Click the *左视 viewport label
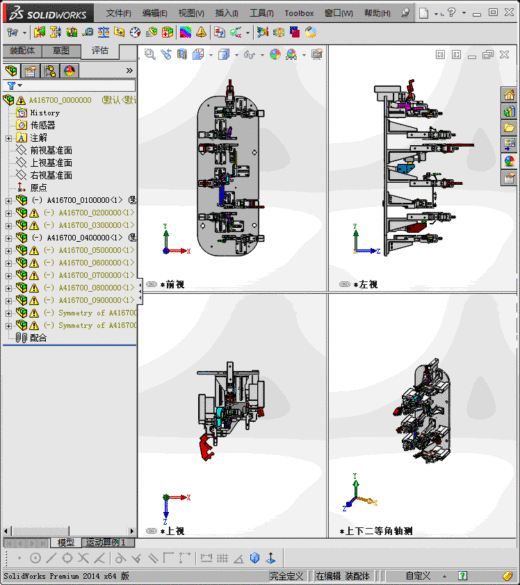Screen dimensions: 520x585 point(366,285)
